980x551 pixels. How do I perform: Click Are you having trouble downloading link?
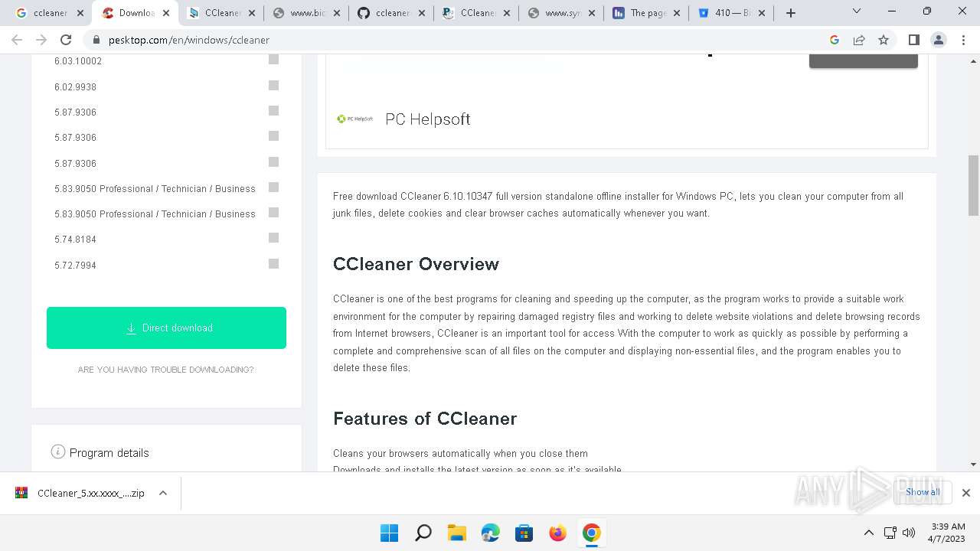[x=165, y=370]
